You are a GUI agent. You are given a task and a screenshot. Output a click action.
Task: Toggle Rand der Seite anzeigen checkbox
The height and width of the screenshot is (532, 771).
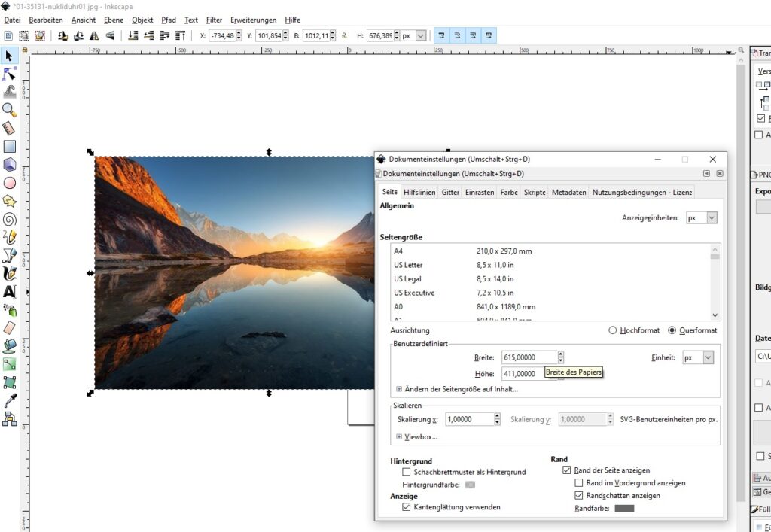click(566, 470)
